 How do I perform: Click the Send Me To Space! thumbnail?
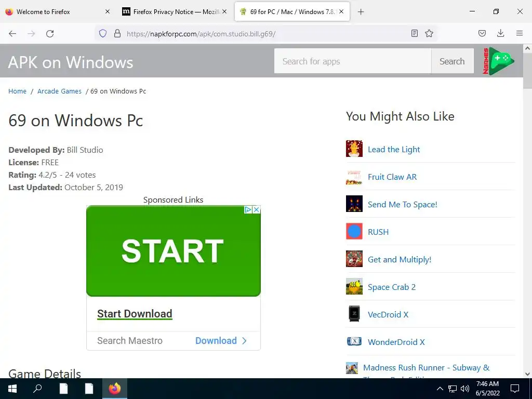tap(354, 204)
